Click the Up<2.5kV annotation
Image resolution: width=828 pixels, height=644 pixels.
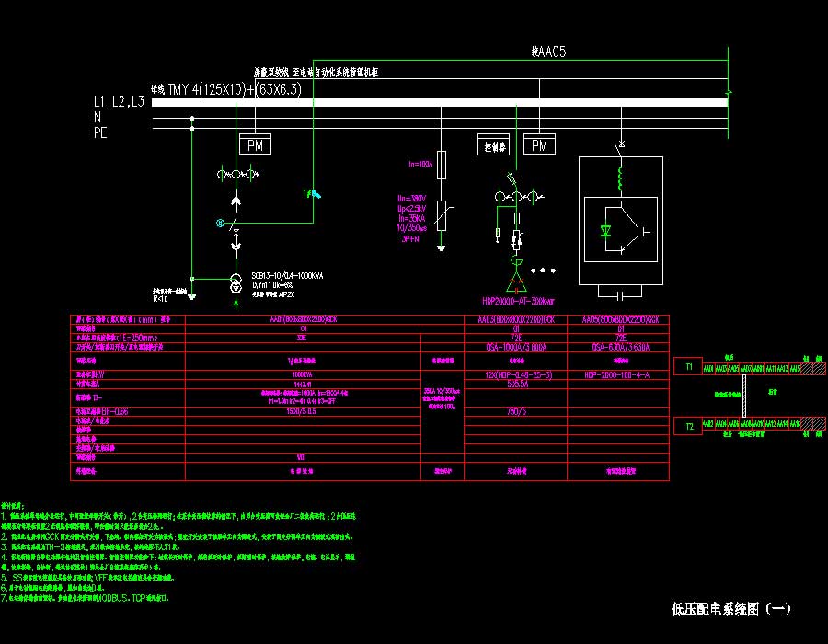pyautogui.click(x=412, y=209)
